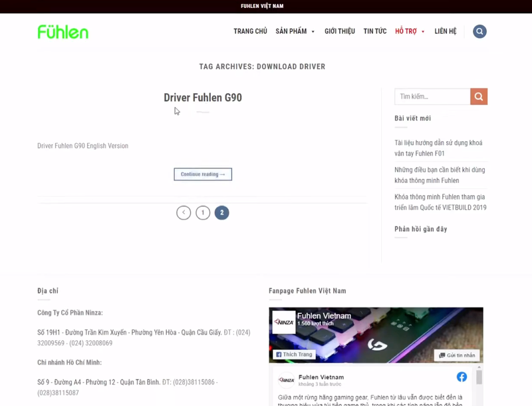Open Fuhlen Vietnam page name on cover
Screen dimensions: 532x406
(x=324, y=315)
